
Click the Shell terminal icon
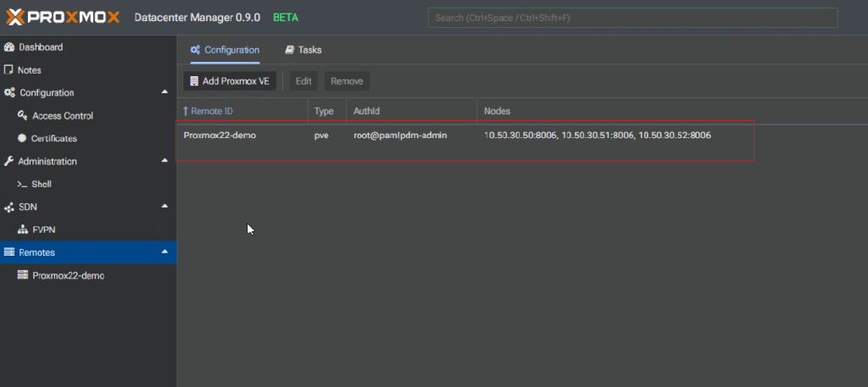[23, 185]
